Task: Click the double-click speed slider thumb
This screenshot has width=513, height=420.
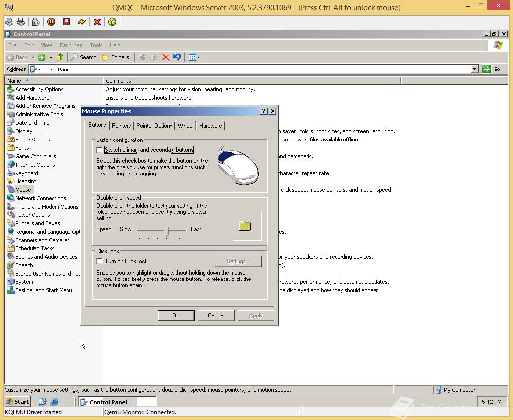Action: 167,231
